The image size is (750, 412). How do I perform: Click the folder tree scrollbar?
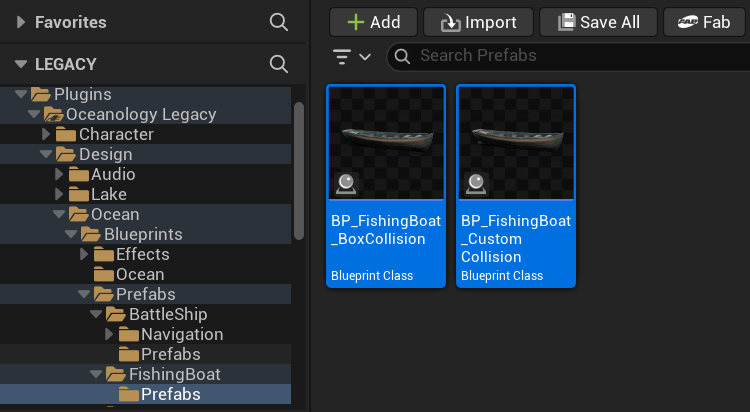click(x=299, y=171)
